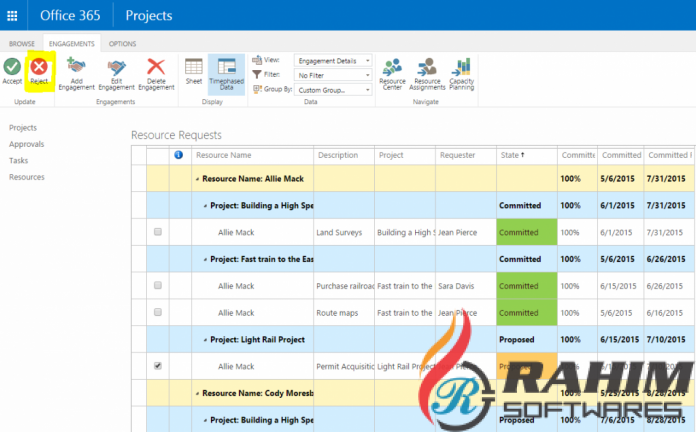Collapse Project: Fast train to the East group
The height and width of the screenshot is (432, 696).
coord(205,259)
